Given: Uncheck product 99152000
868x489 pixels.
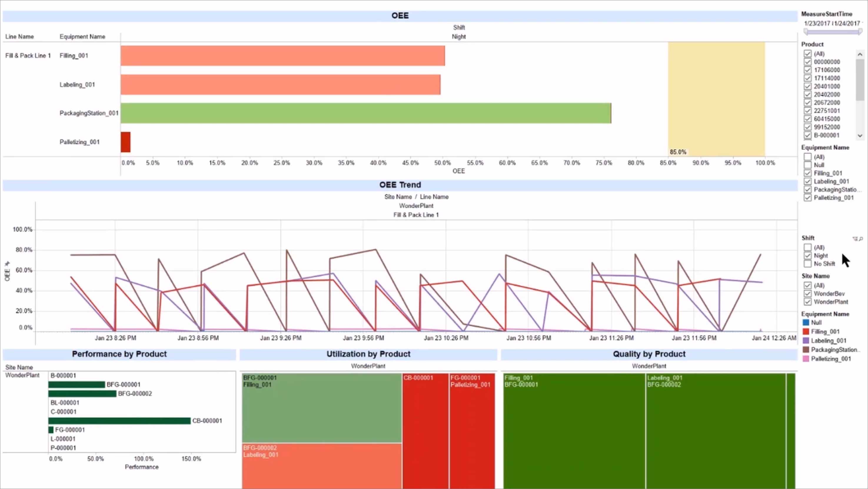Looking at the screenshot, I should (807, 127).
